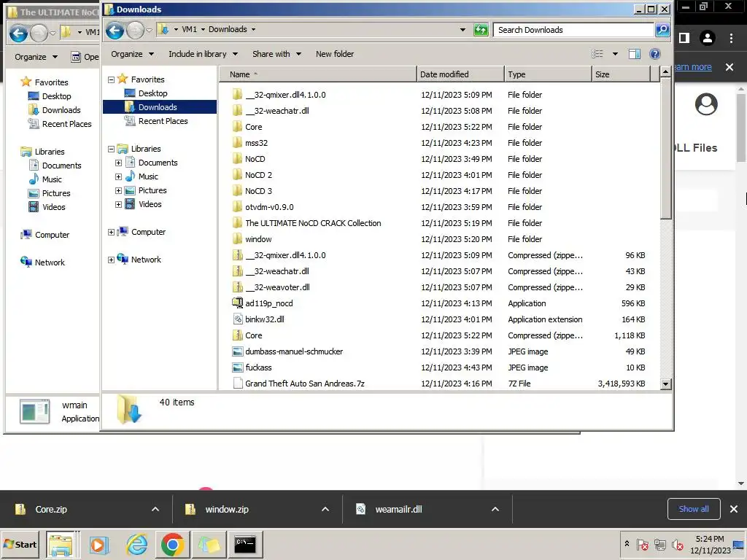Open the Include in library menu
Screen dimensions: 747x560
coord(203,54)
